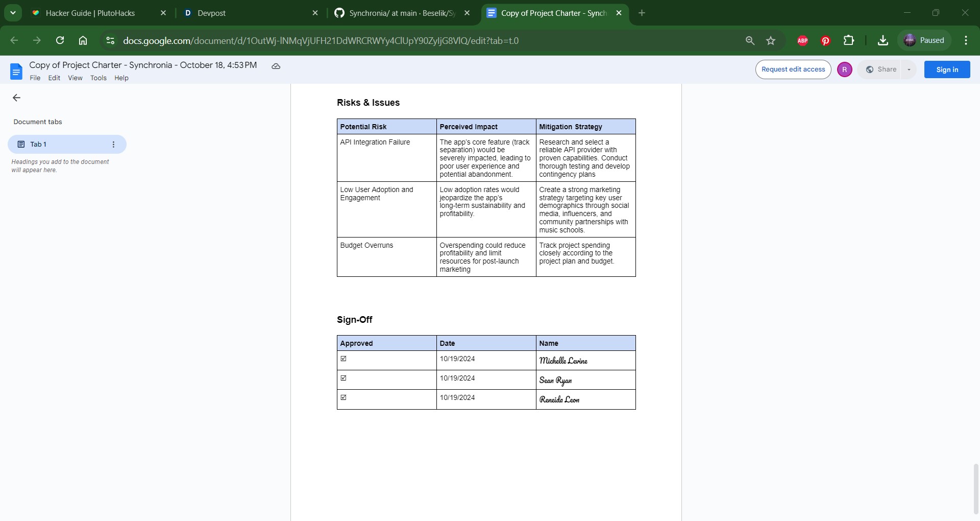Screen dimensions: 980x521
Task: Open the View menu
Action: pyautogui.click(x=75, y=78)
